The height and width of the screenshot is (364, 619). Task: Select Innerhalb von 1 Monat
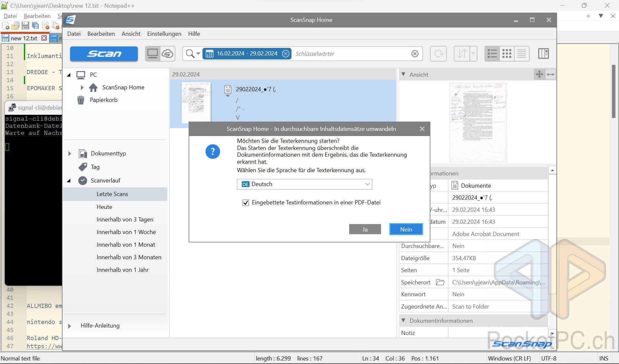click(126, 245)
